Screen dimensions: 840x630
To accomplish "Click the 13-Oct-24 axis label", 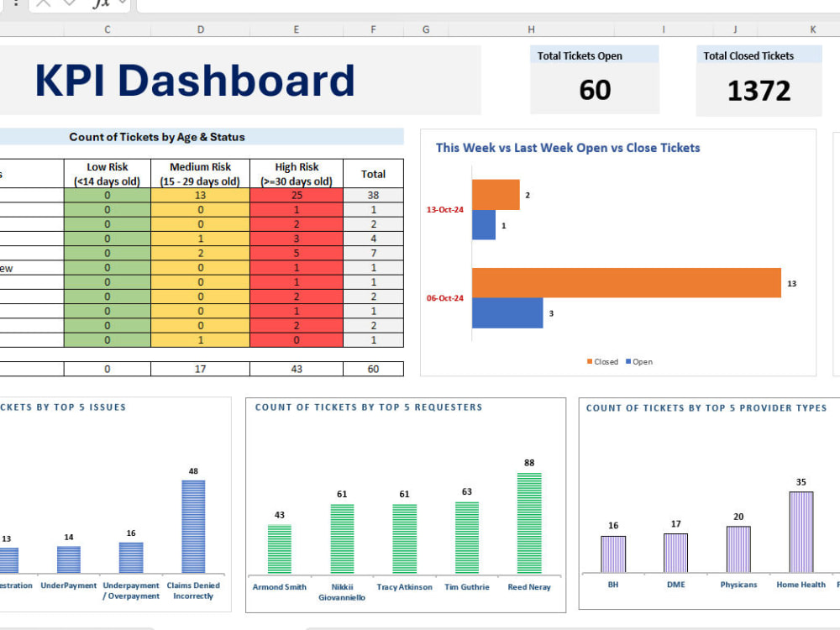I will pyautogui.click(x=445, y=210).
